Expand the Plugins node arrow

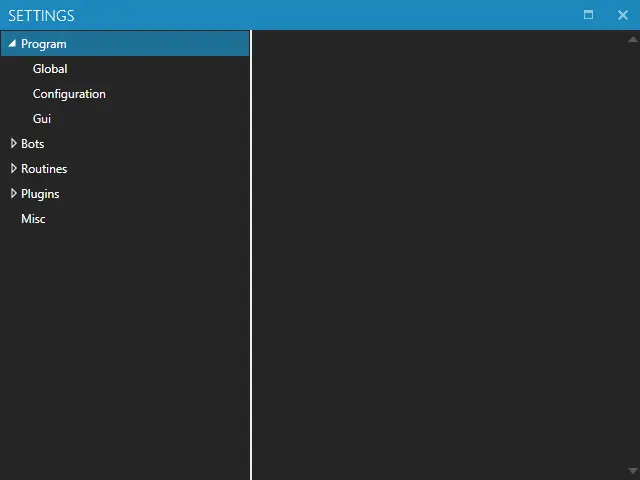click(x=13, y=194)
